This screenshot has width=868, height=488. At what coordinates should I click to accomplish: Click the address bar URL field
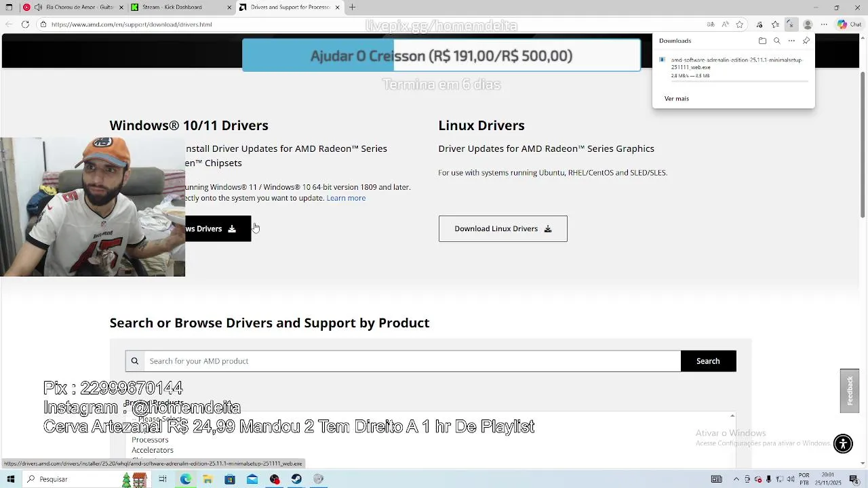(366, 24)
